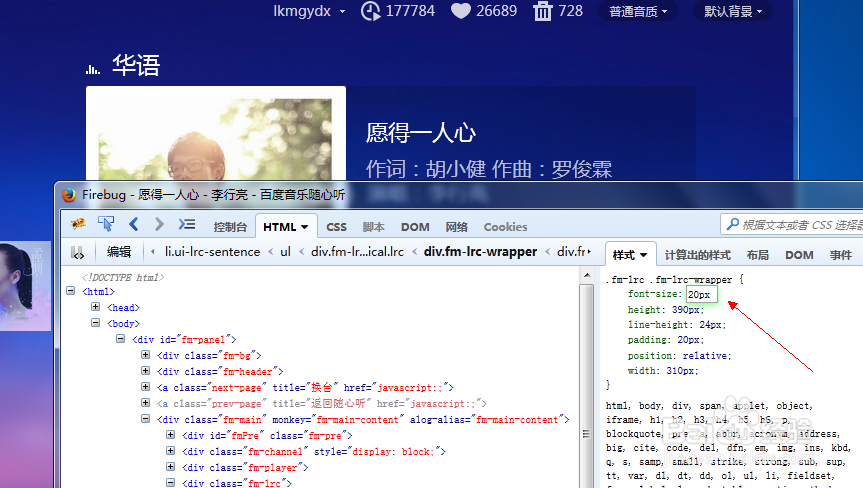Click the 华语 channel heading
863x488 pixels.
(136, 65)
